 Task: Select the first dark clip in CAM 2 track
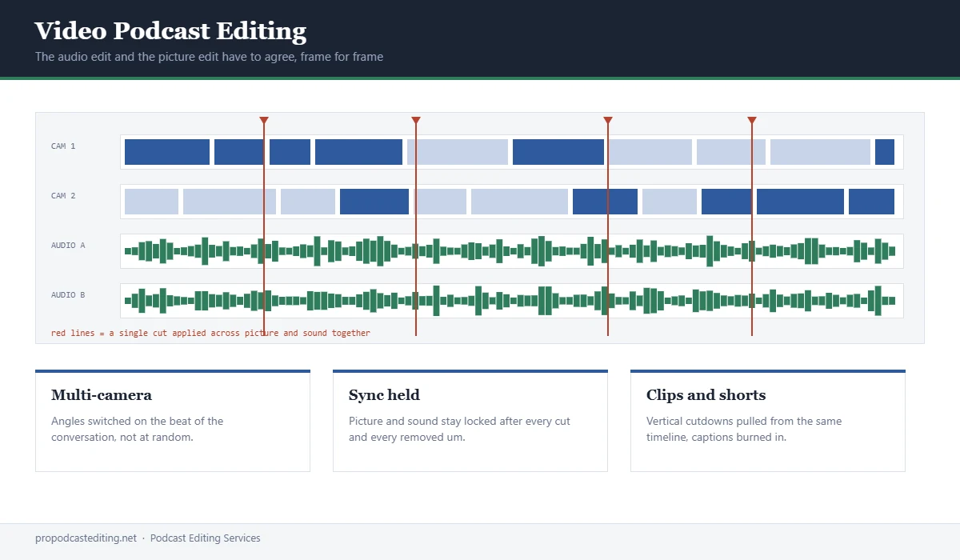pyautogui.click(x=374, y=202)
